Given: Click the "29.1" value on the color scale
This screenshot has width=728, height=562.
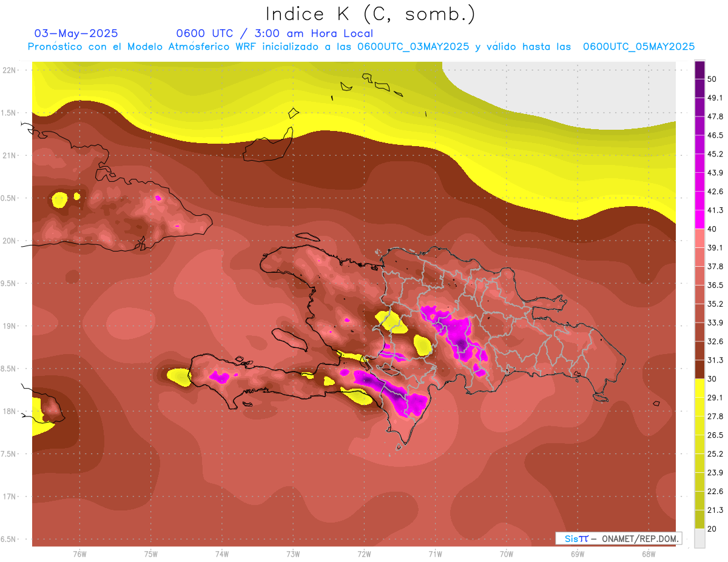Looking at the screenshot, I should (716, 398).
